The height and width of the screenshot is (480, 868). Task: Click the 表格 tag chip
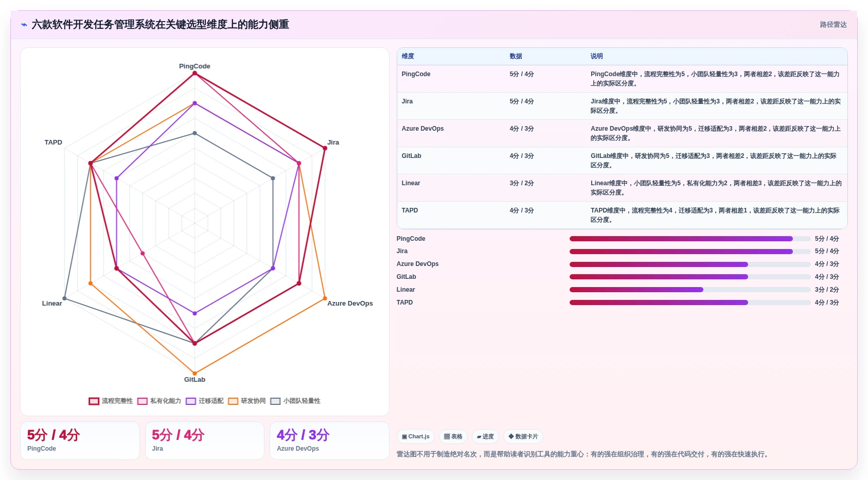(453, 436)
